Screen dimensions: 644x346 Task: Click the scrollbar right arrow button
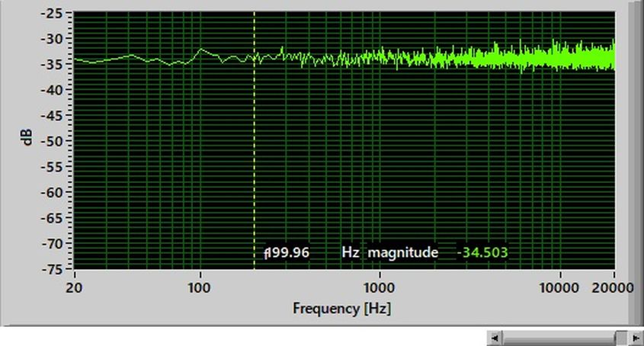coord(636,338)
